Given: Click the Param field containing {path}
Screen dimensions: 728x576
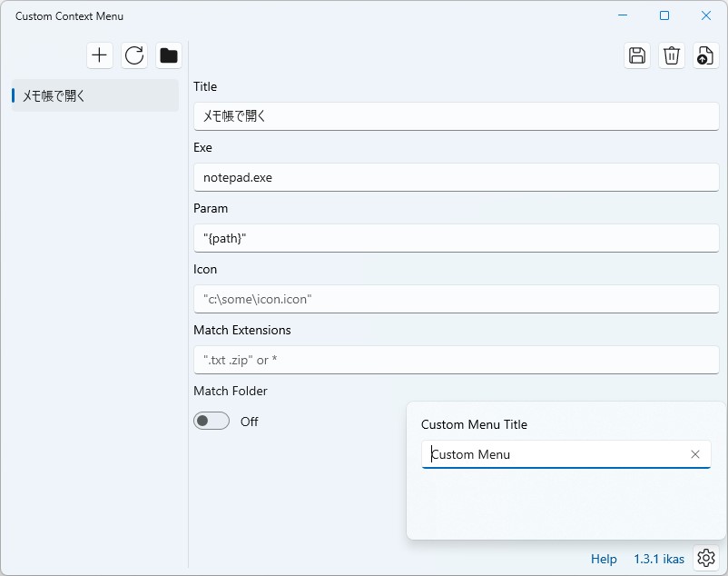Looking at the screenshot, I should (x=454, y=238).
